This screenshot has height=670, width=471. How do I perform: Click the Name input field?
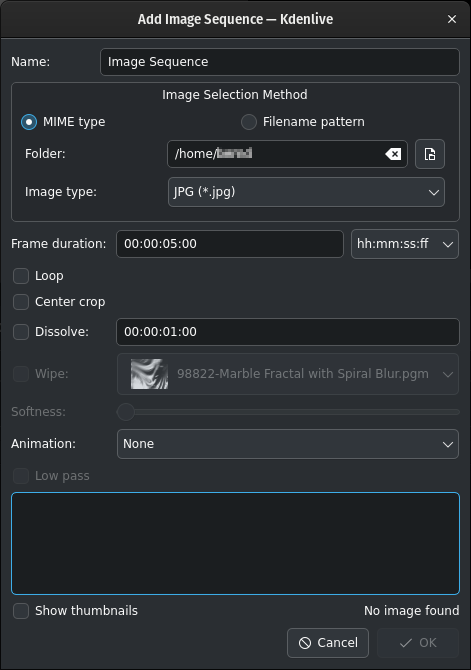tap(280, 62)
